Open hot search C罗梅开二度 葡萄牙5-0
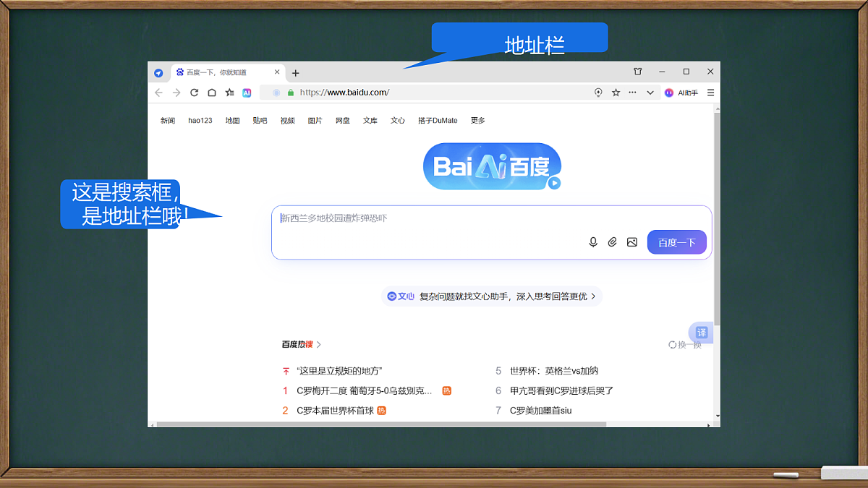868x488 pixels. tap(365, 390)
